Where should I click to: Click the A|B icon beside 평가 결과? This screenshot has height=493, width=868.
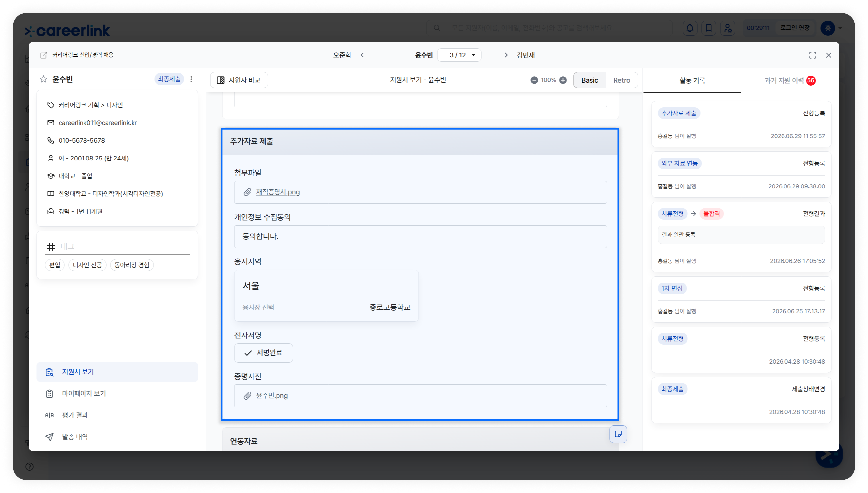point(49,415)
